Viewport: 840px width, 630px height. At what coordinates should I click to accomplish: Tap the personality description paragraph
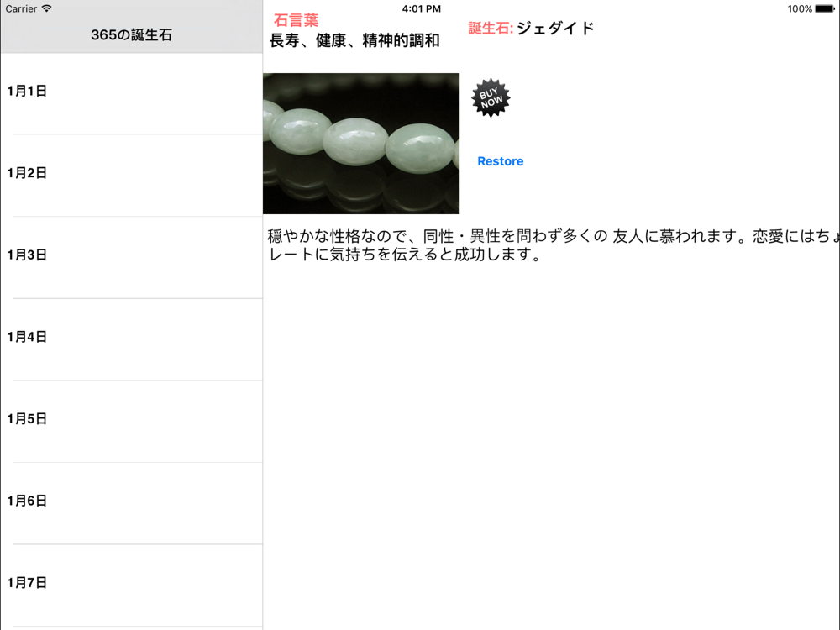coord(554,244)
